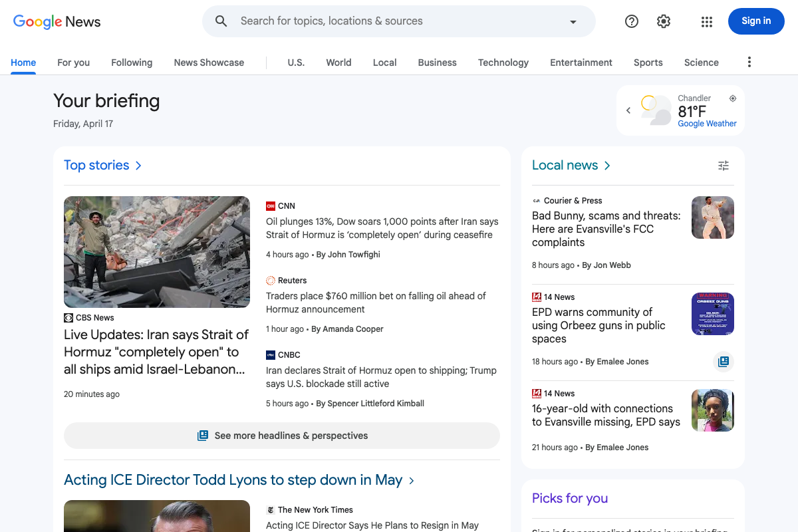Image resolution: width=798 pixels, height=532 pixels.
Task: Open the Local news heading link
Action: (x=565, y=165)
